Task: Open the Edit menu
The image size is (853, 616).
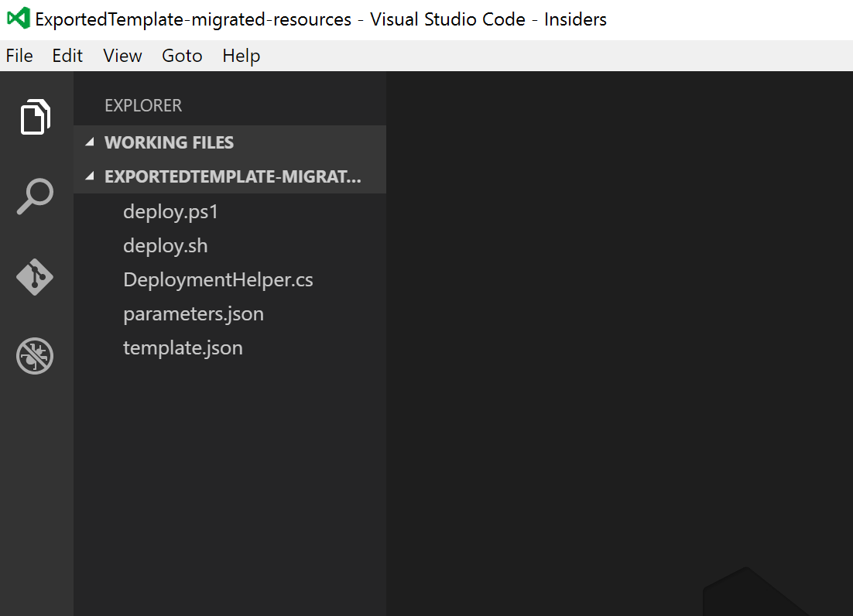Action: [x=67, y=56]
